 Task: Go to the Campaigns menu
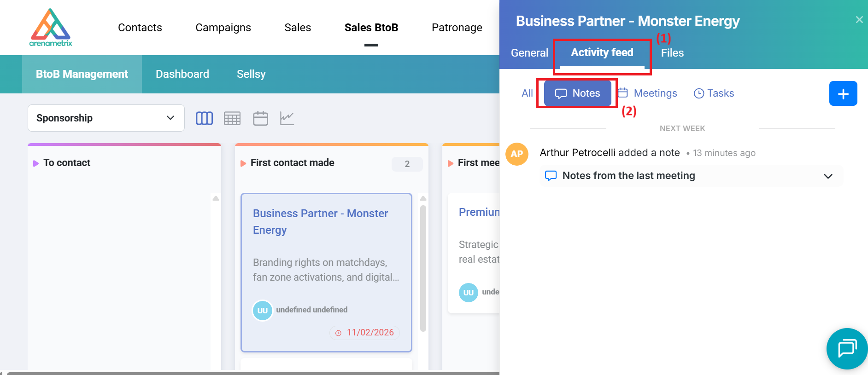(x=223, y=28)
